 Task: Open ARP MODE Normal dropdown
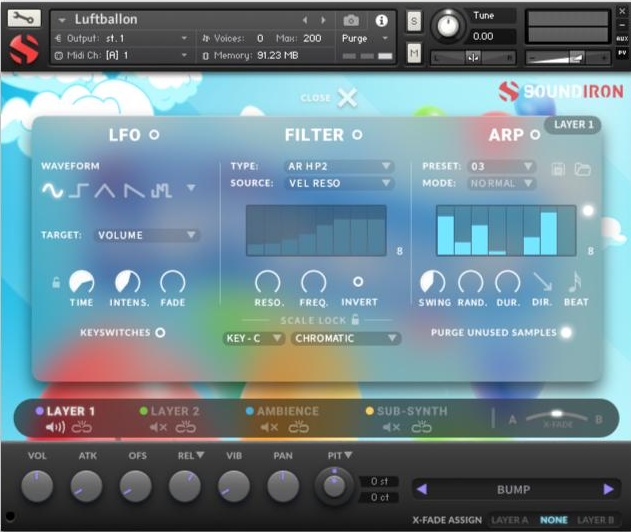tap(501, 183)
